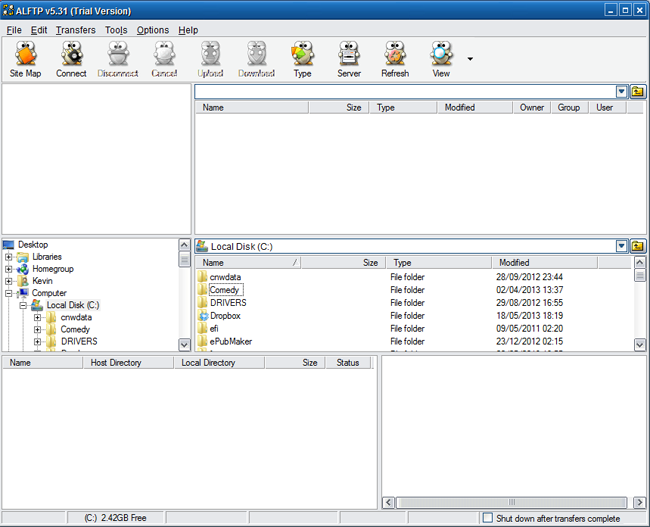Click remote pane parent-folder icon
This screenshot has width=650, height=527.
coord(638,92)
